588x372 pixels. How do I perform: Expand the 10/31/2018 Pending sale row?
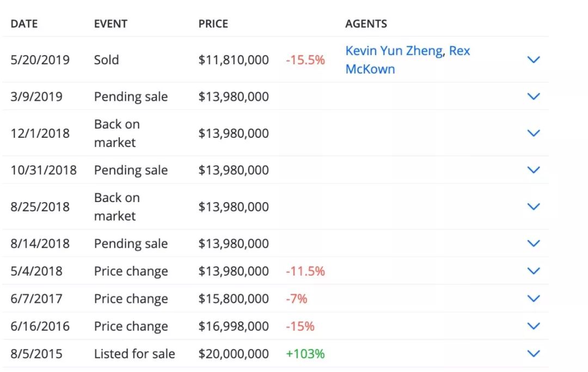[534, 170]
